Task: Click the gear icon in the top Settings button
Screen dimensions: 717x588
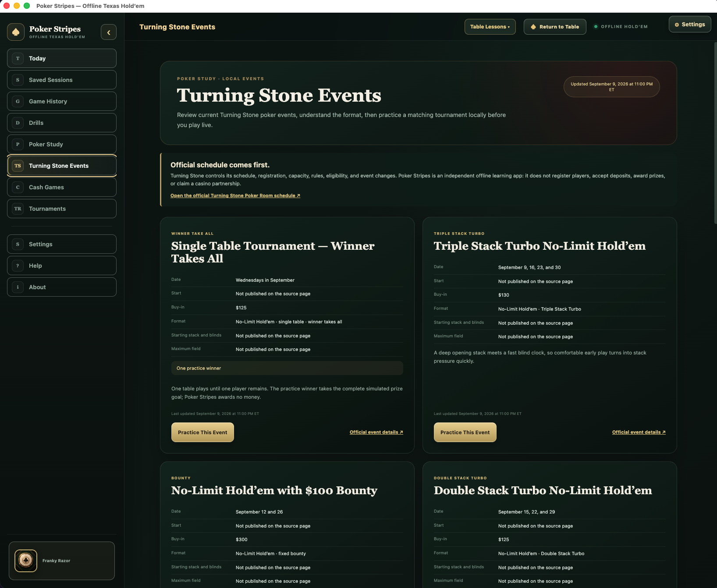Action: tap(677, 25)
